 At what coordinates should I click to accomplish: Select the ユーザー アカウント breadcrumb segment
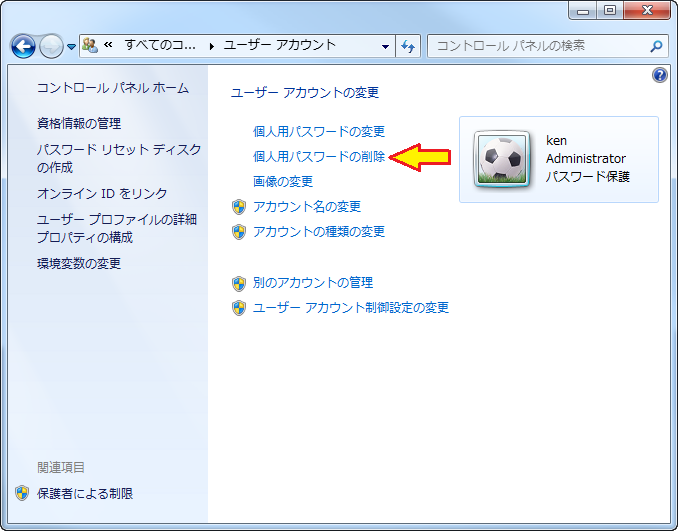tap(279, 46)
